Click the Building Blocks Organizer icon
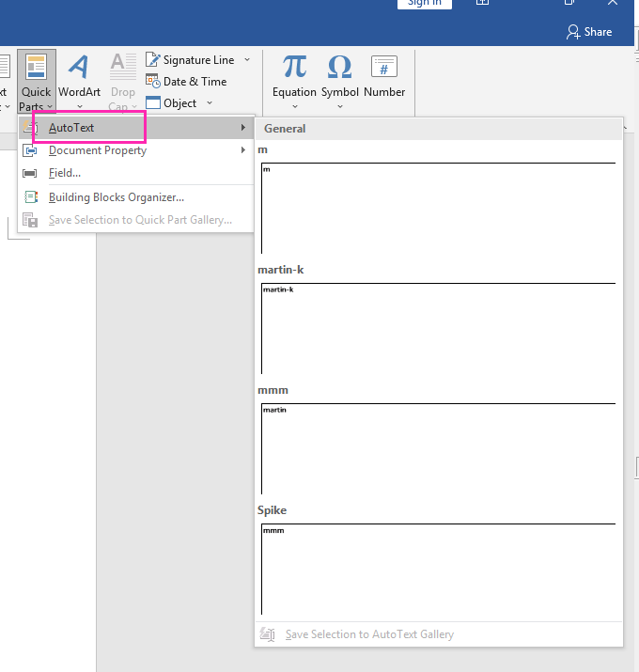 click(30, 197)
